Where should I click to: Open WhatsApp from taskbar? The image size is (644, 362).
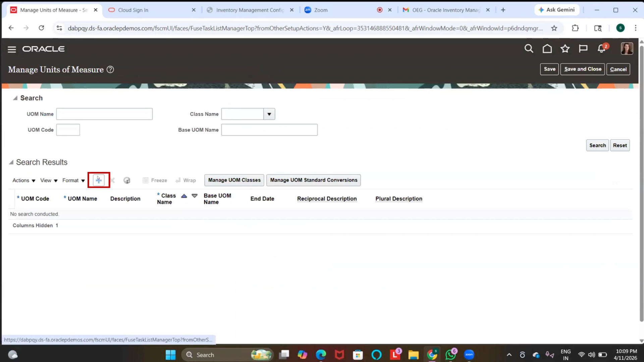[450, 355]
